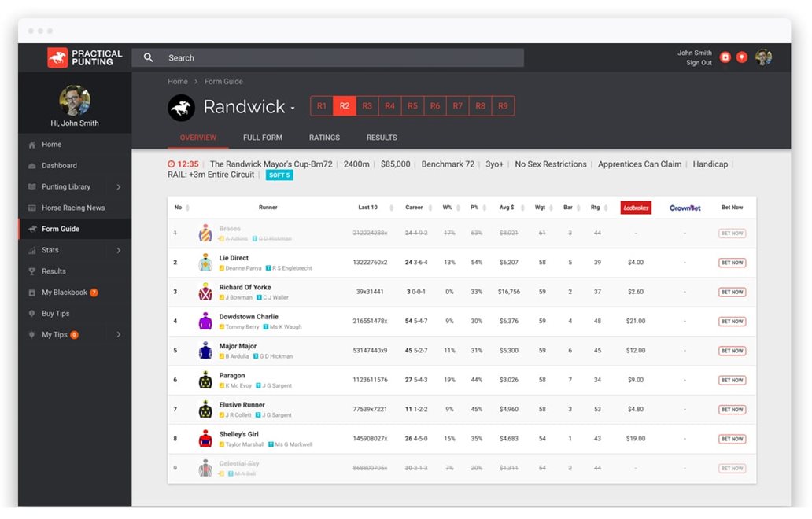This screenshot has height=519, width=812.
Task: Sort by W% column arrows
Action: [x=458, y=208]
